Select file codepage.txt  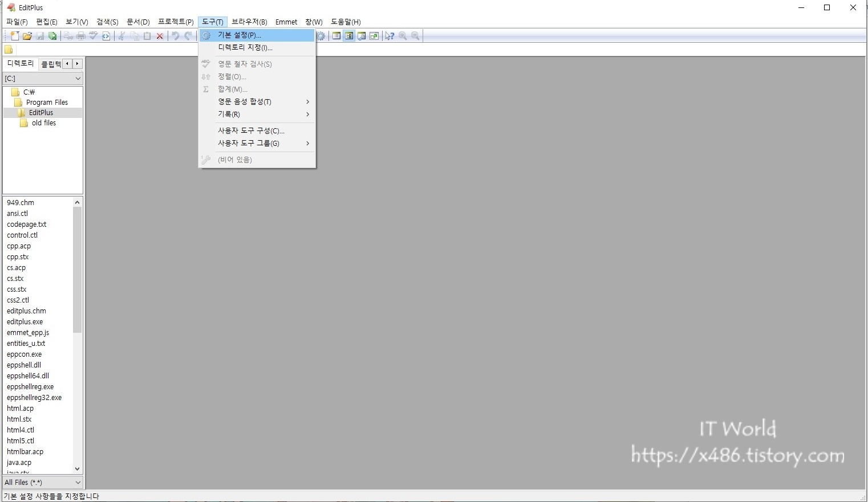tap(27, 225)
